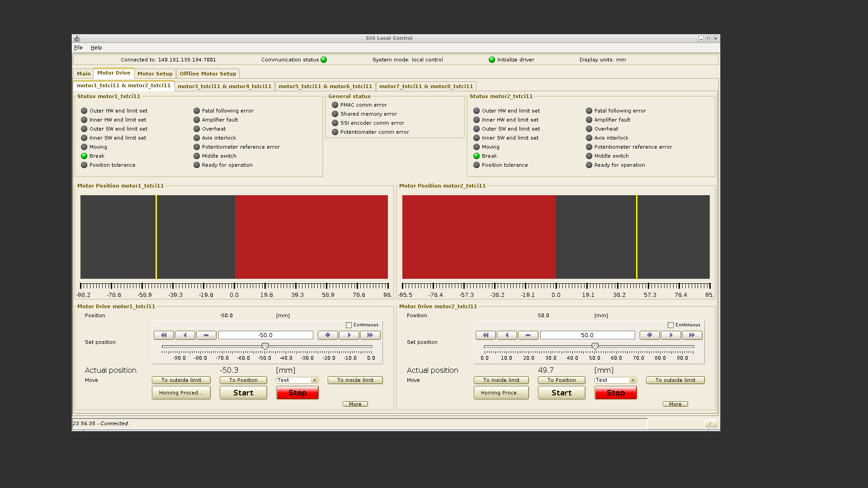Screen dimensions: 868x488
Task: Click status bar text '23:56:35 - Connected.'
Action: coord(101,423)
